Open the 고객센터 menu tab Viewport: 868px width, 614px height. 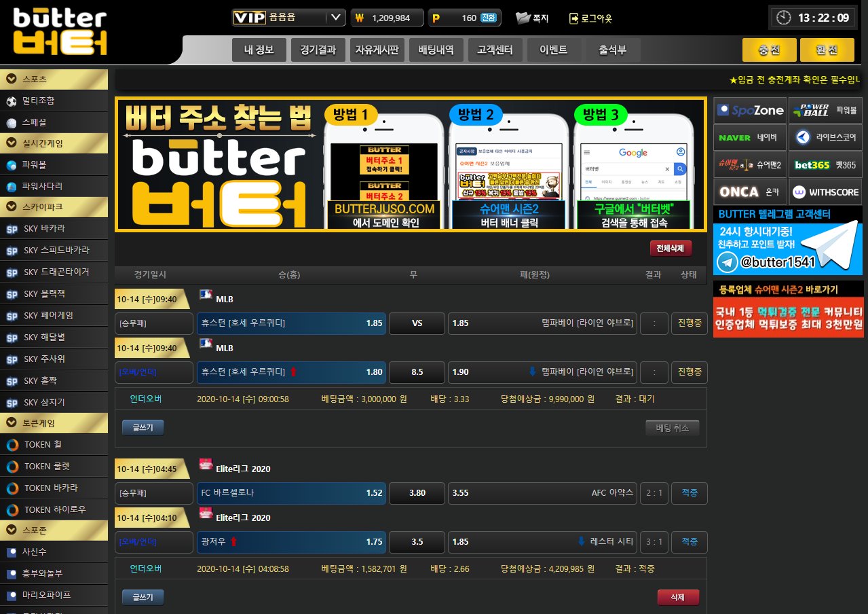(495, 50)
